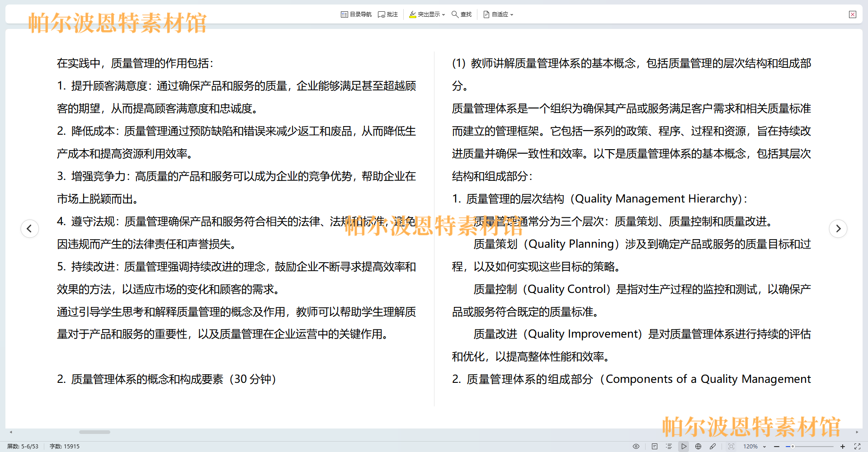Open the 查找 search tool
The width and height of the screenshot is (868, 452).
point(462,14)
